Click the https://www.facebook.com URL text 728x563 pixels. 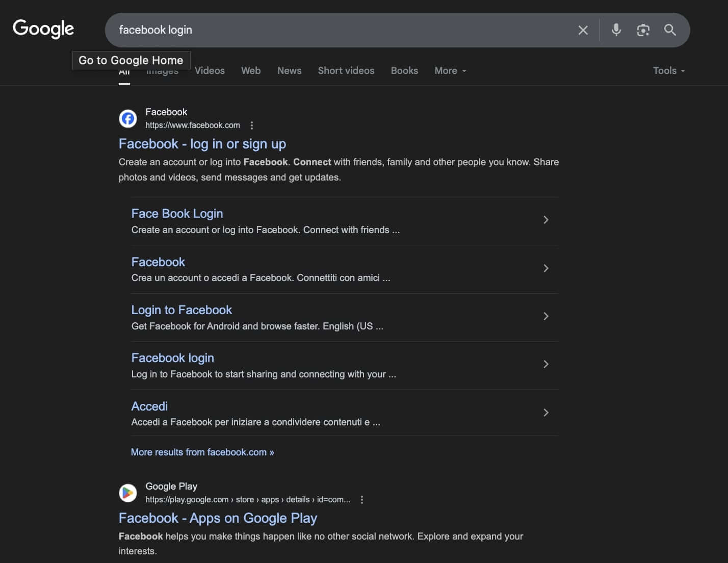(x=193, y=125)
